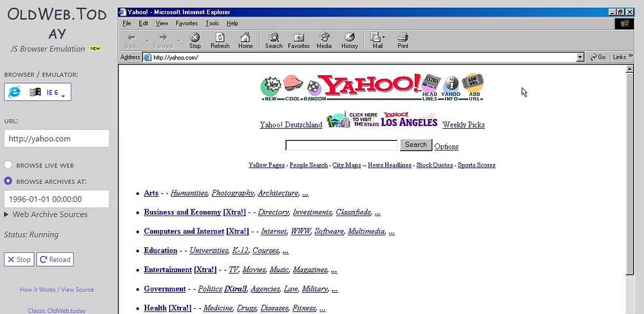The height and width of the screenshot is (314, 644).
Task: Open the Tools menu
Action: [x=213, y=23]
